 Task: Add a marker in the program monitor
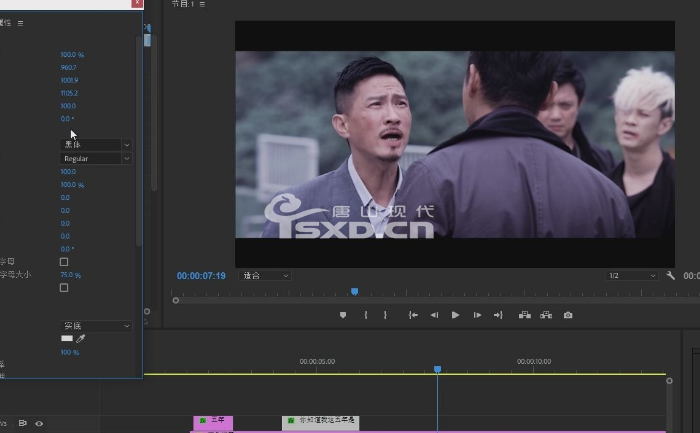(x=343, y=315)
